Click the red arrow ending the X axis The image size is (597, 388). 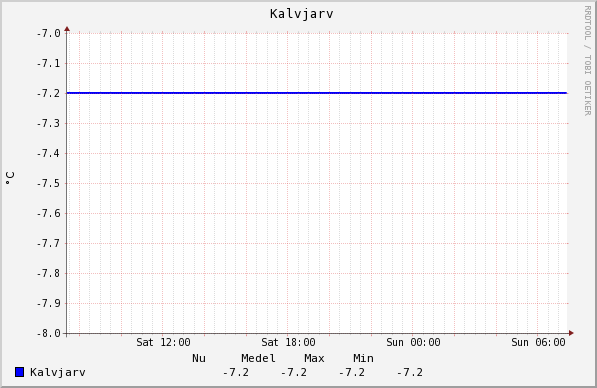pos(571,333)
